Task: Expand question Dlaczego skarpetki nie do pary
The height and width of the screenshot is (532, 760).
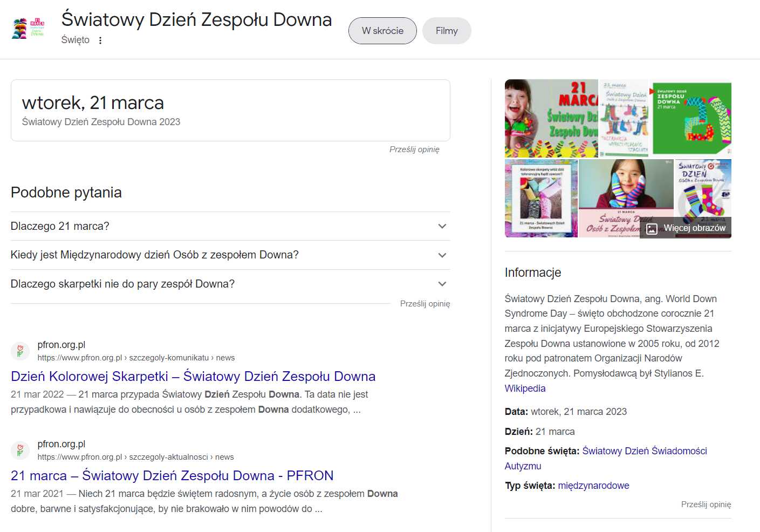Action: pos(230,284)
